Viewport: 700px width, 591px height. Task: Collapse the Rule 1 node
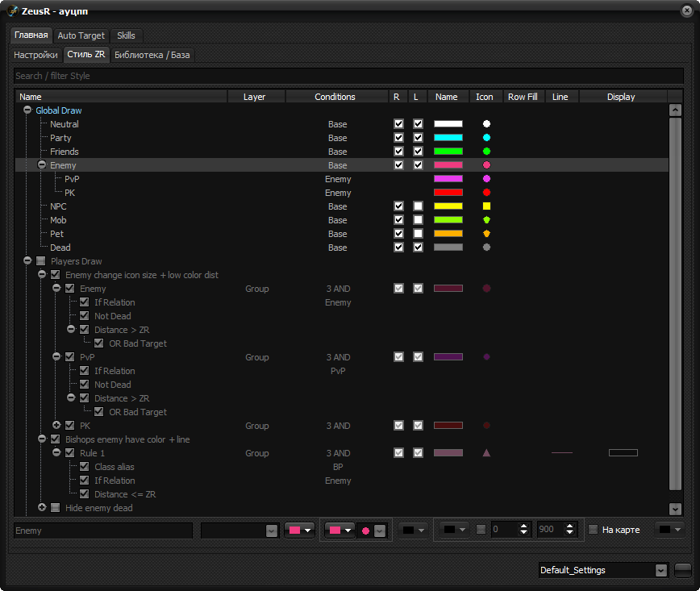click(56, 452)
